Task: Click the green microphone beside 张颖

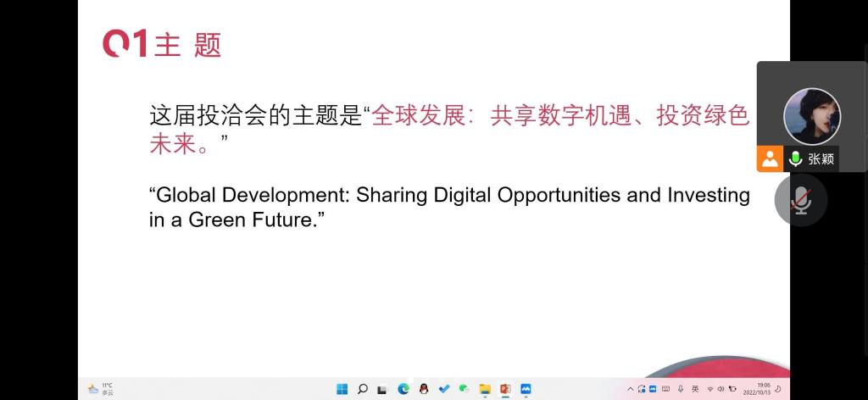Action: [795, 158]
